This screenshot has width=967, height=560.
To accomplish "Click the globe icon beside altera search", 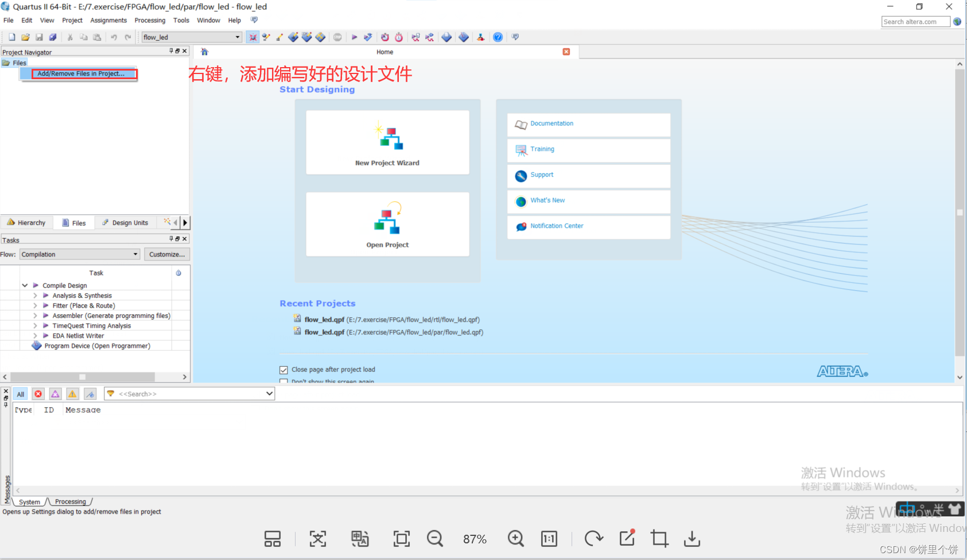I will point(957,22).
